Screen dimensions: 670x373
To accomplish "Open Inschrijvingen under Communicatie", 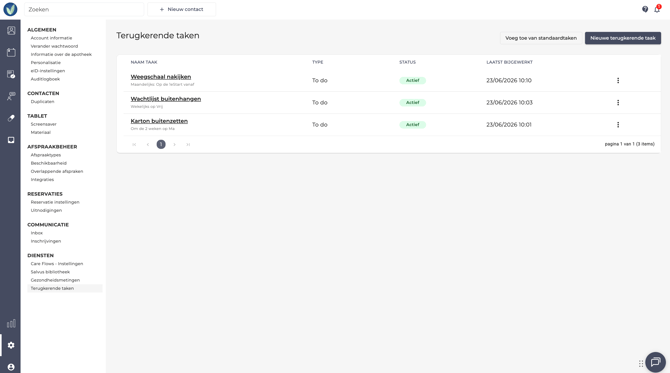I will pyautogui.click(x=46, y=241).
